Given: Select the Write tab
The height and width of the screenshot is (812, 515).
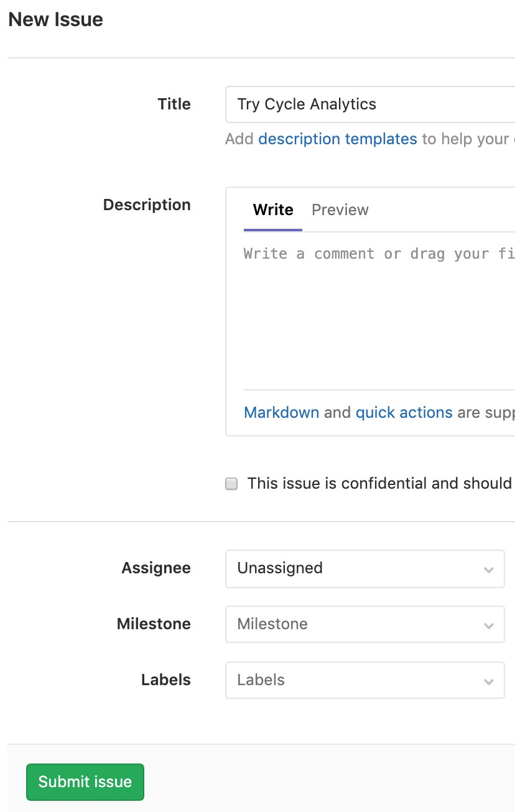Looking at the screenshot, I should pos(273,210).
